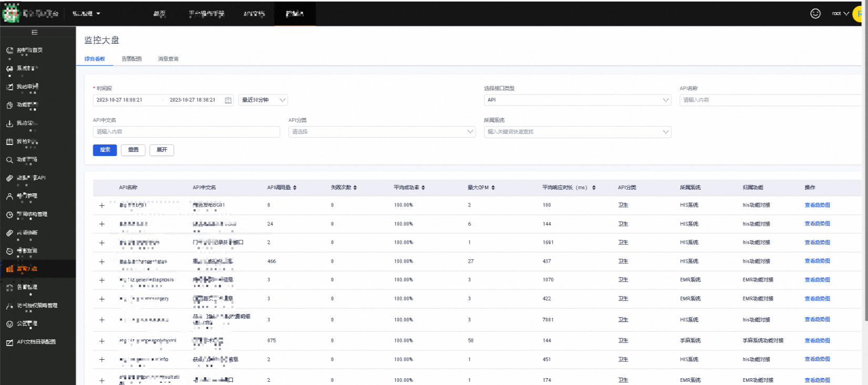Open the calendar icon in the date range
Screen dimensions: 868x385
(228, 100)
